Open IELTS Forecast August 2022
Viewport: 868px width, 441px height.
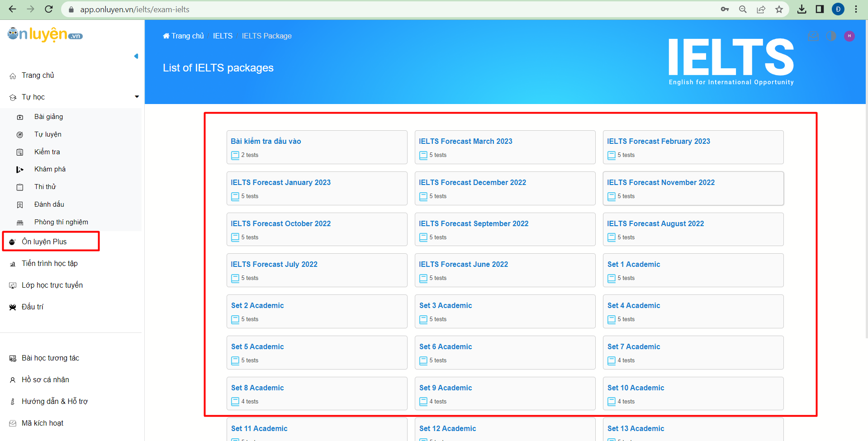[693, 229]
